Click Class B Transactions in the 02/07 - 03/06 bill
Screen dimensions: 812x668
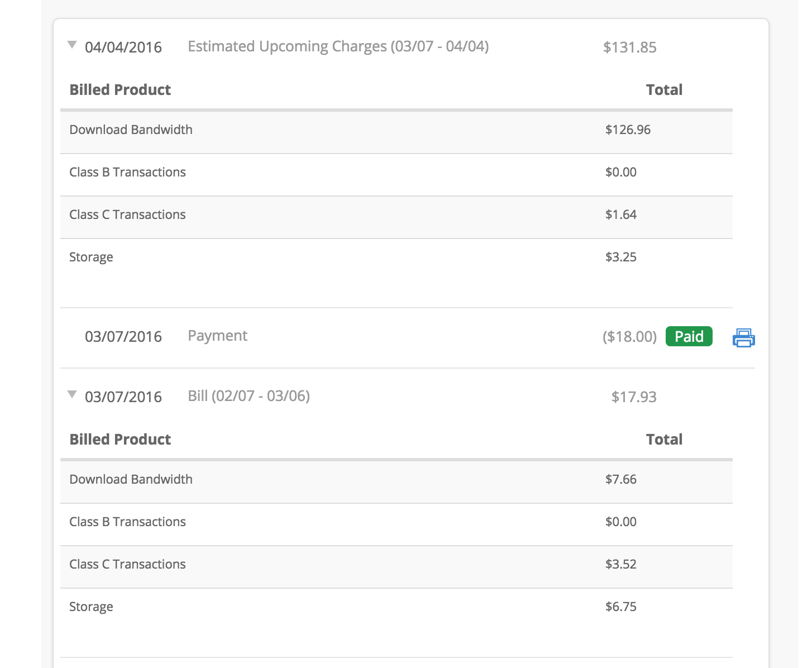coord(127,522)
